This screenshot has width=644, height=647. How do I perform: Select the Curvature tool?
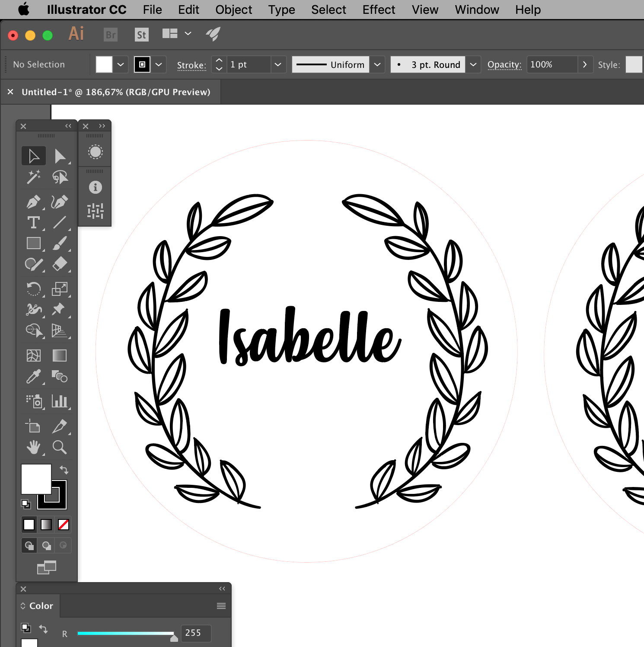60,202
